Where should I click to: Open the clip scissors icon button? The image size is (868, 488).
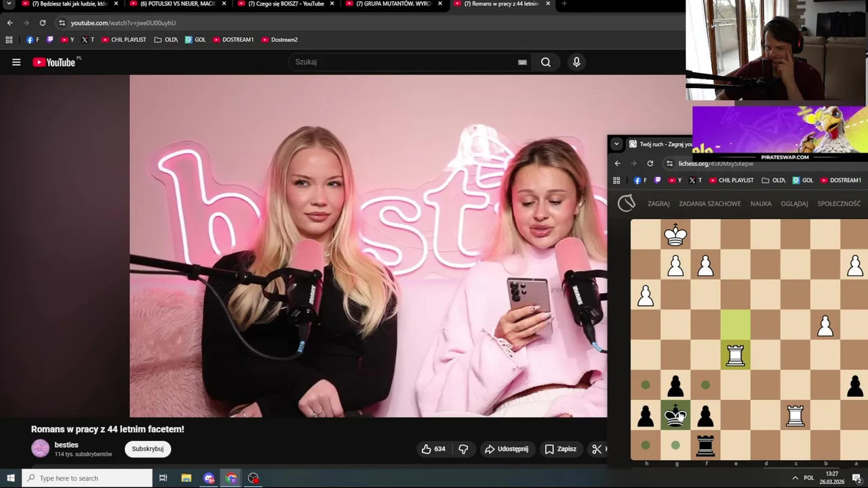(597, 449)
